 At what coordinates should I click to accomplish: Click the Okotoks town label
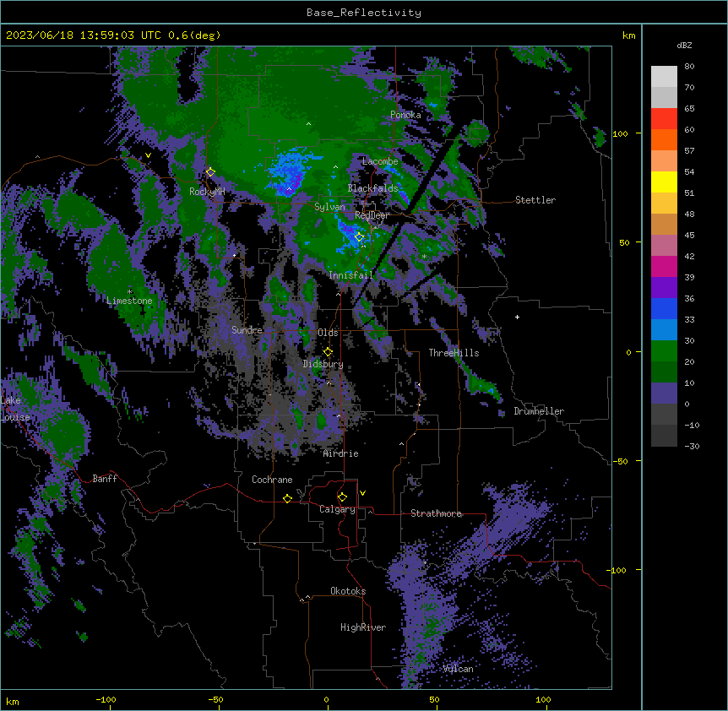[x=348, y=591]
